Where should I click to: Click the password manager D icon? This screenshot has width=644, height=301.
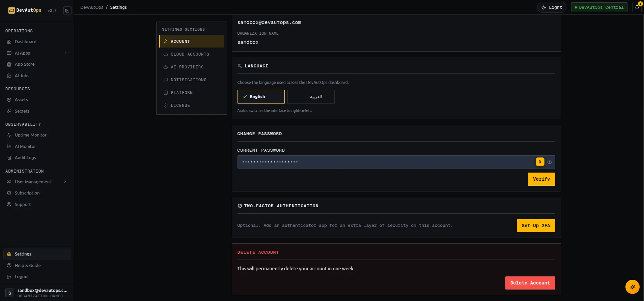(x=540, y=162)
